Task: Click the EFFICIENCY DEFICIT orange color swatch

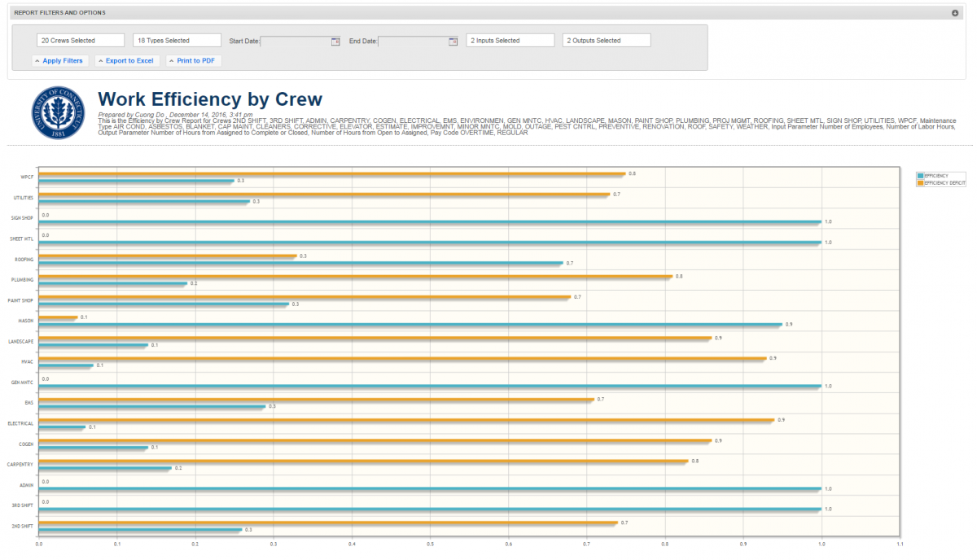Action: tap(919, 183)
